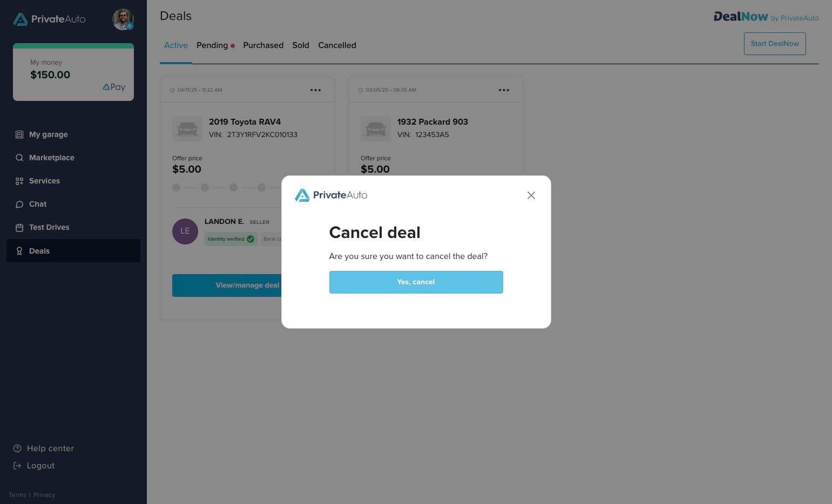Go to Marketplace search icon
The width and height of the screenshot is (832, 504).
[19, 158]
